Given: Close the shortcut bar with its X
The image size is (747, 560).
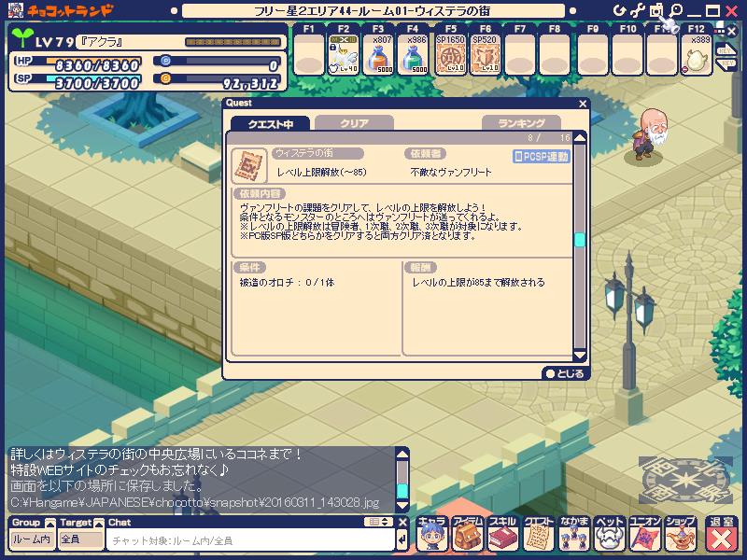Looking at the screenshot, I should click(x=732, y=33).
